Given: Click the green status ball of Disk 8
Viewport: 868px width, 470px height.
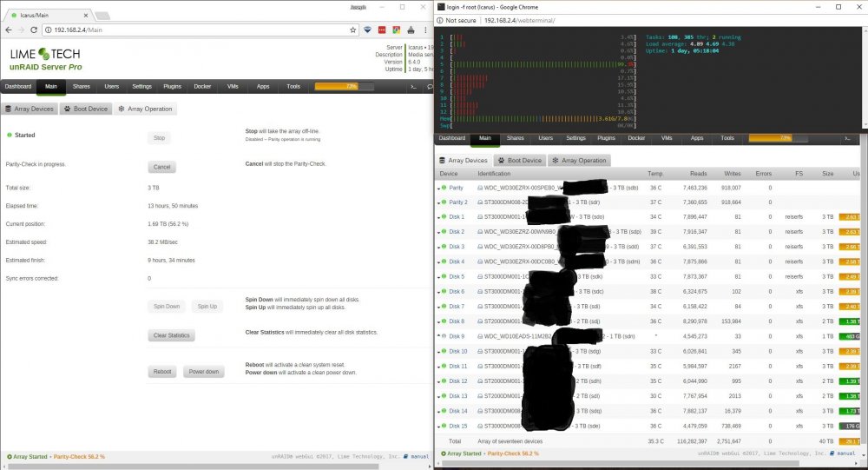Looking at the screenshot, I should coord(444,321).
